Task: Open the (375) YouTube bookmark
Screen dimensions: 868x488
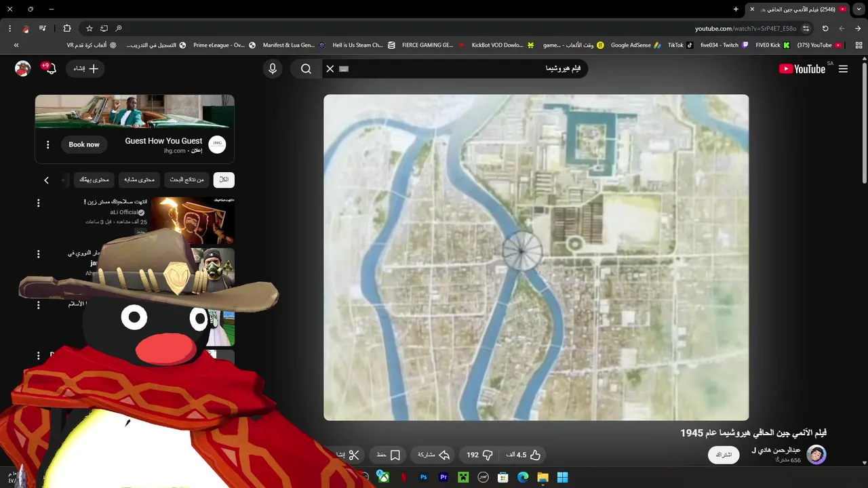Action: coord(819,45)
